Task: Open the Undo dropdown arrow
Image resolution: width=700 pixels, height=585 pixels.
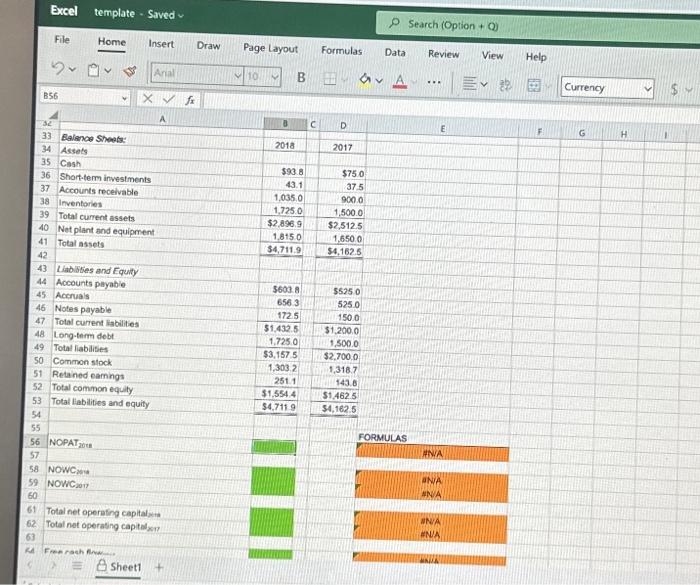Action: coord(72,69)
